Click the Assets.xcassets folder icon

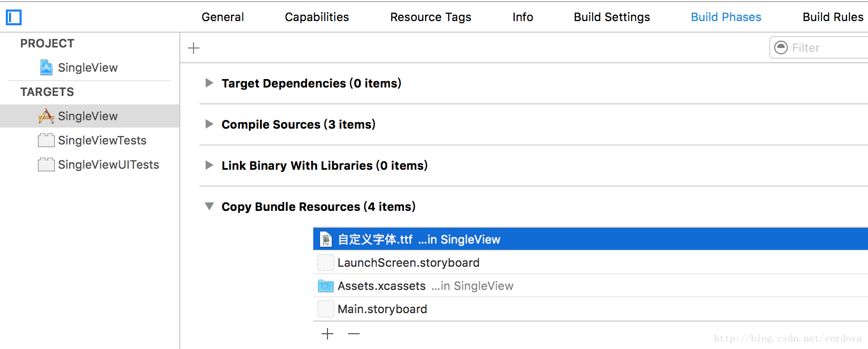pos(326,286)
